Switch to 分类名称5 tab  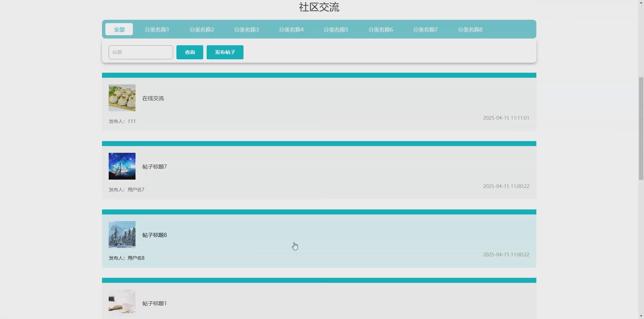[x=336, y=29]
